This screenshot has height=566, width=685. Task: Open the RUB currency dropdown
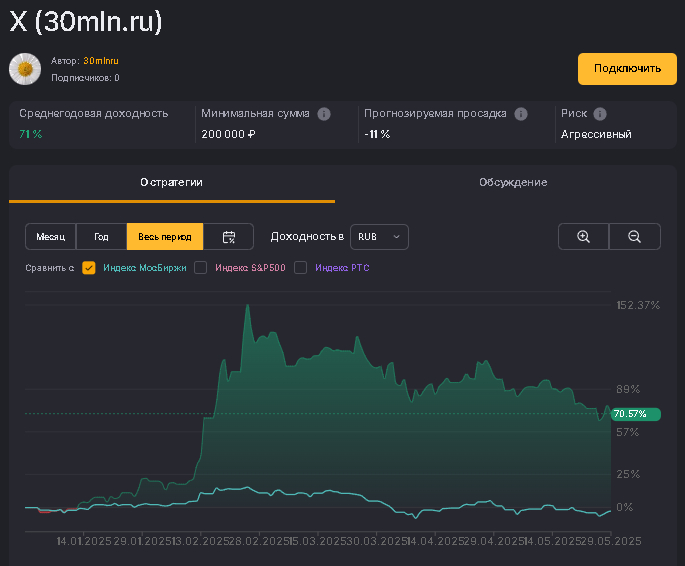point(379,237)
